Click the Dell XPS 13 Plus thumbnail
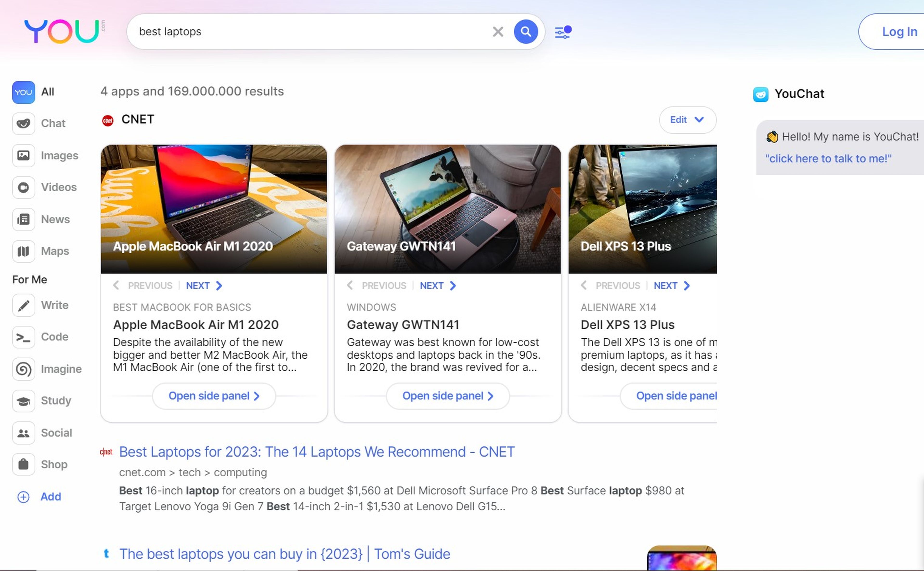Viewport: 924px width, 571px height. tap(642, 209)
